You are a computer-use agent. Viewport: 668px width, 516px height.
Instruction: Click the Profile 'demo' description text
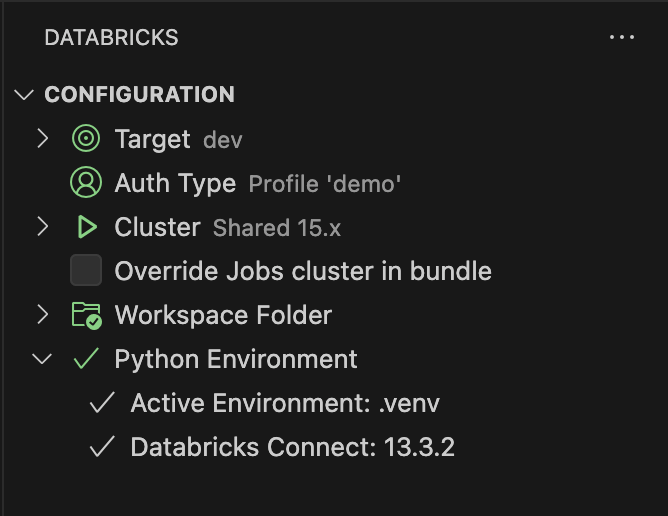point(325,184)
